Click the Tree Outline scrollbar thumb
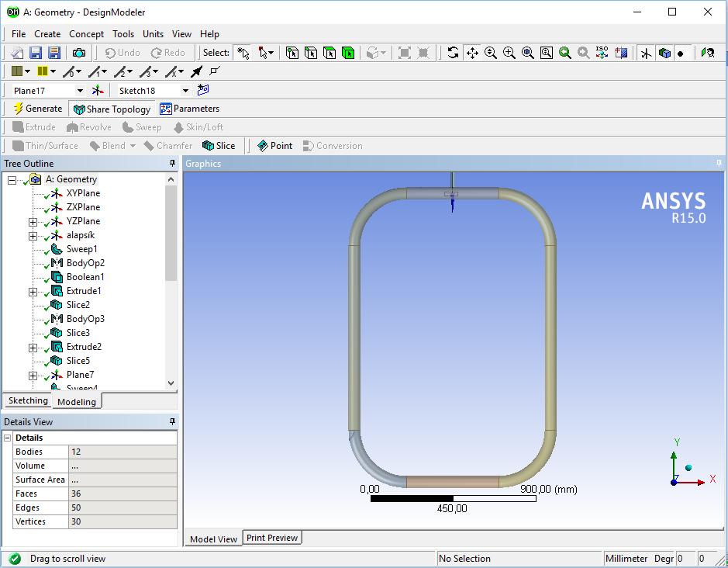The height and width of the screenshot is (568, 728). point(171,233)
